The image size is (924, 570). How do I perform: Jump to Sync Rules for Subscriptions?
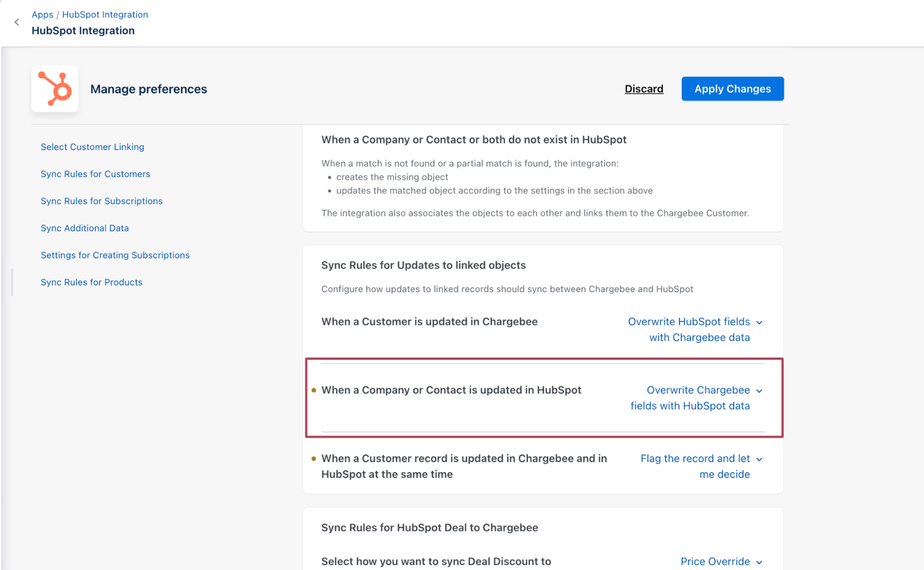pos(101,201)
